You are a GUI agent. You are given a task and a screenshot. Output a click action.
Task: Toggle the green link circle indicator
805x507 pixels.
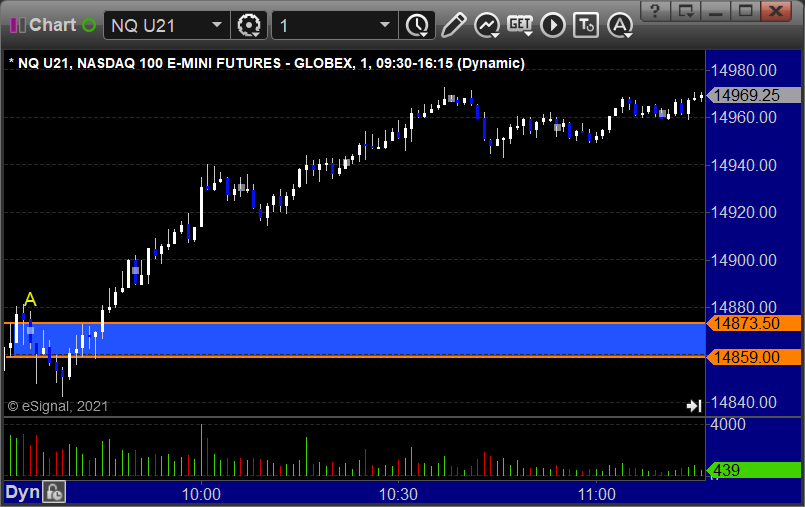pyautogui.click(x=89, y=25)
